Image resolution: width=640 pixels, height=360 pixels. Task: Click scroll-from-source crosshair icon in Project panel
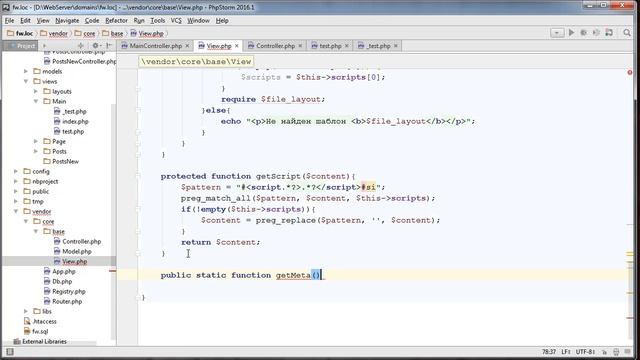point(81,46)
